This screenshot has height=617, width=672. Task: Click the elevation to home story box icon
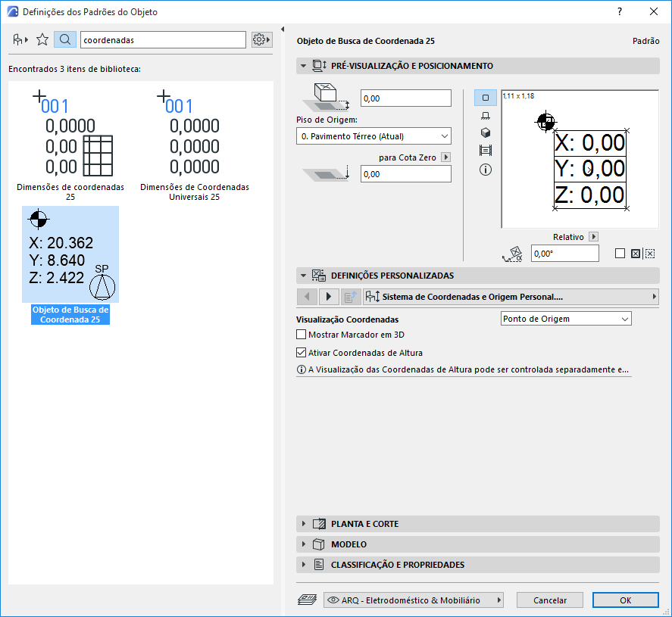(326, 97)
